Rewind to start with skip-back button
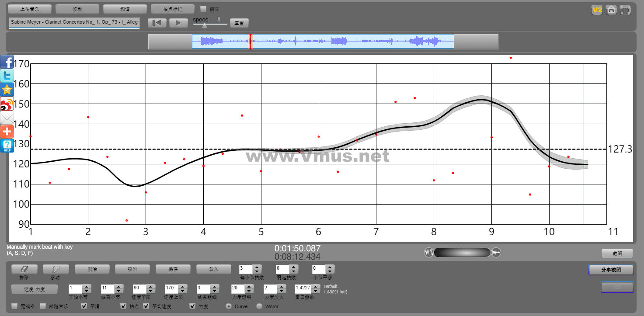Viewport: 644px width, 316px height. click(157, 23)
